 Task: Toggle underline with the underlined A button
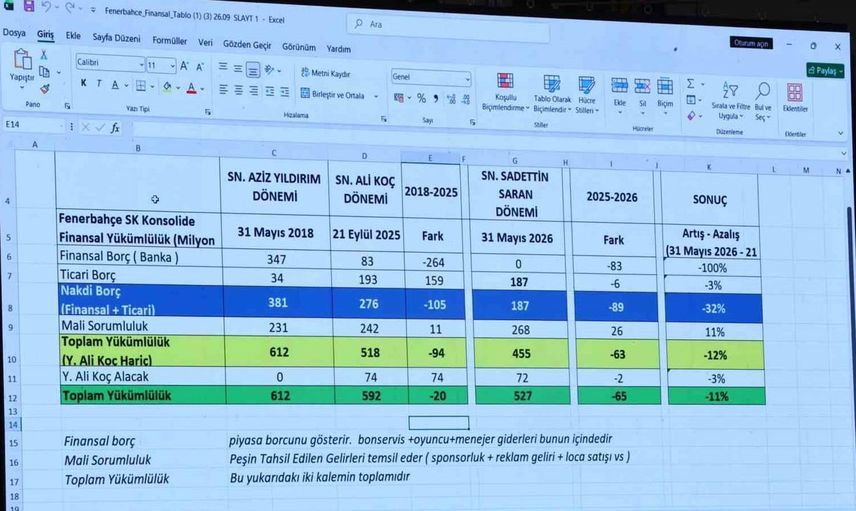[x=115, y=85]
